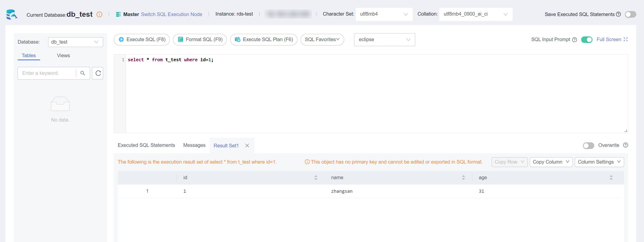The image size is (644, 242).
Task: Expand the eclipse theme dropdown
Action: (x=384, y=40)
